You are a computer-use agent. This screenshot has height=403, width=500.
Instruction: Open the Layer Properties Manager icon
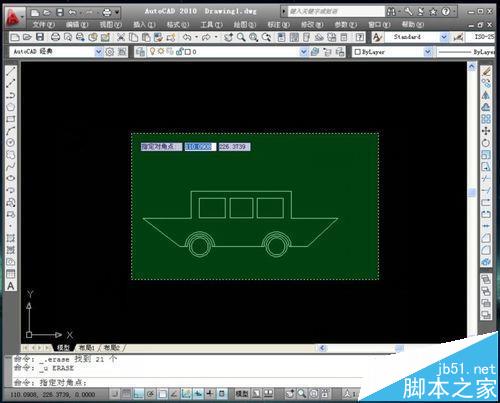(140, 52)
